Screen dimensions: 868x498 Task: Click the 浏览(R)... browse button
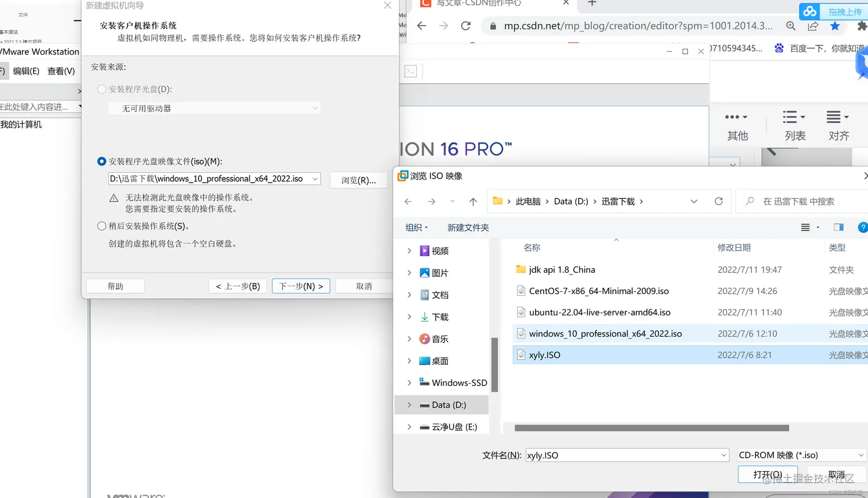point(359,180)
